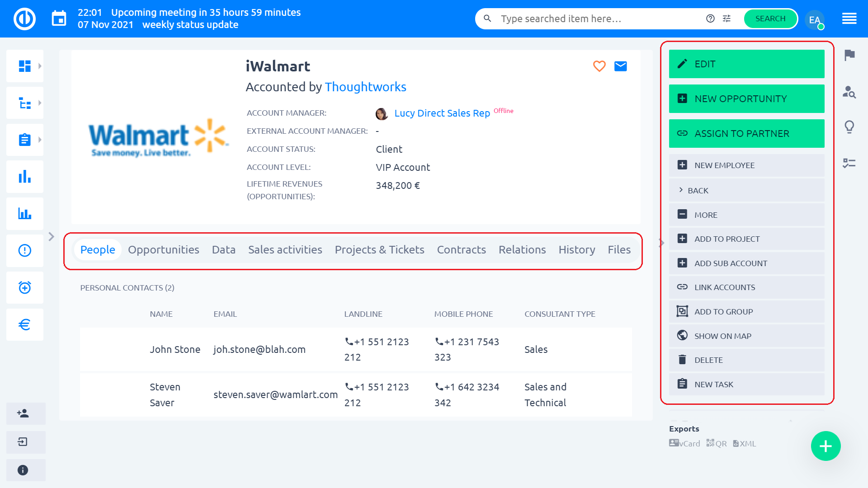Click the BACK button

pos(746,191)
